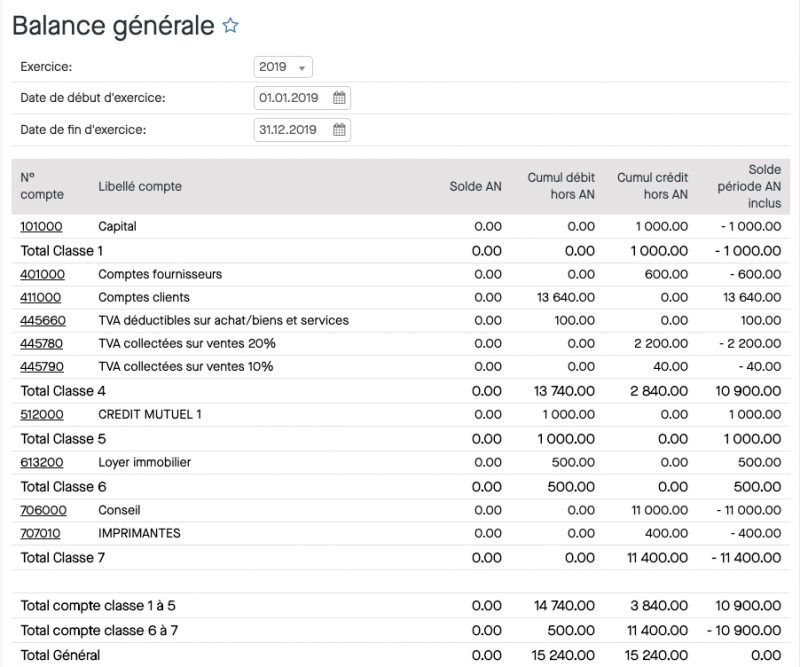Open the calendar for the start date
The width and height of the screenshot is (800, 667).
pos(340,97)
